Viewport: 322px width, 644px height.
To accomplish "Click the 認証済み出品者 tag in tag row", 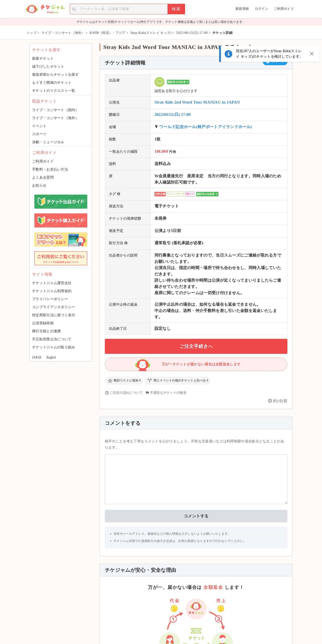I will coord(207,194).
